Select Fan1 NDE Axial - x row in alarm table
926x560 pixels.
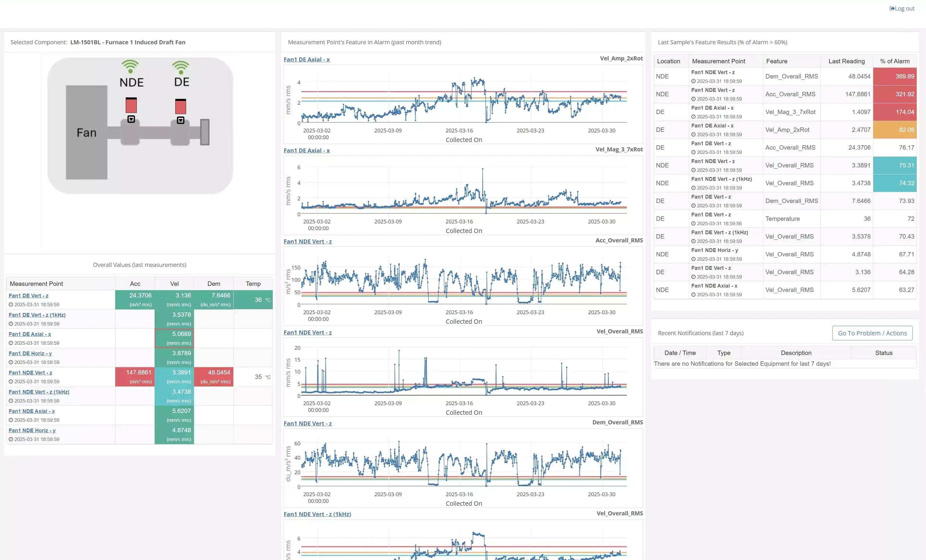(x=785, y=290)
